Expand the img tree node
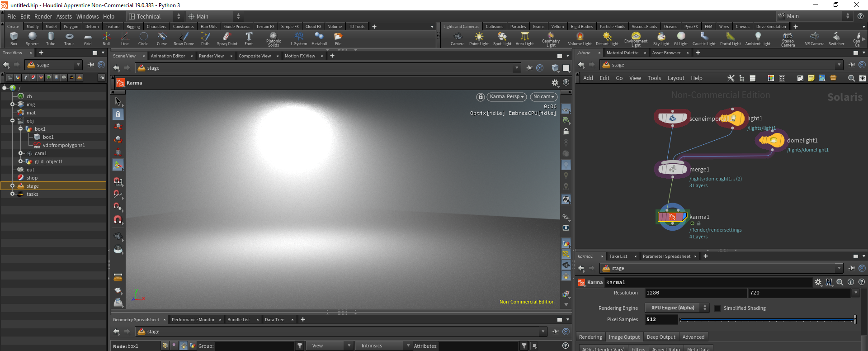 click(x=13, y=104)
